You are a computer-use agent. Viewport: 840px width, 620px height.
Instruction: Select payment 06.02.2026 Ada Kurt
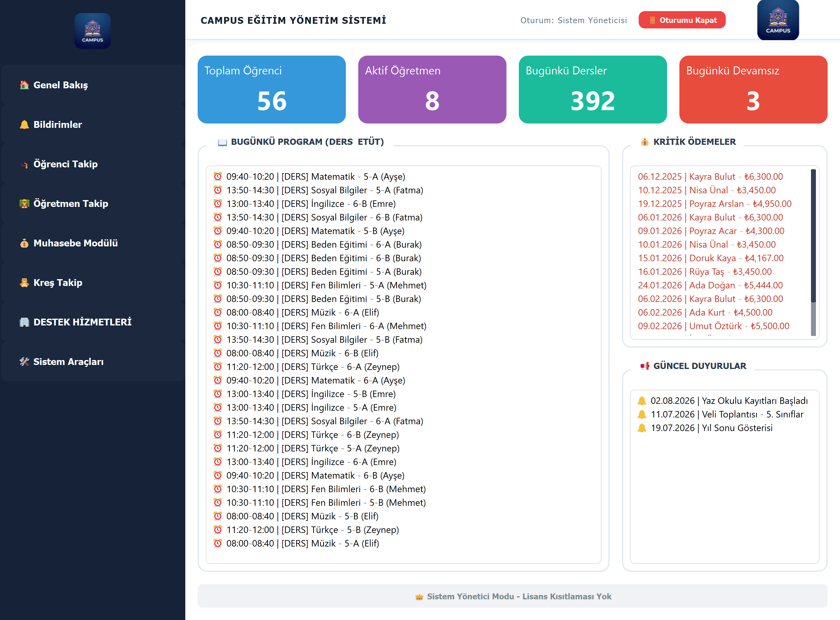pos(705,312)
